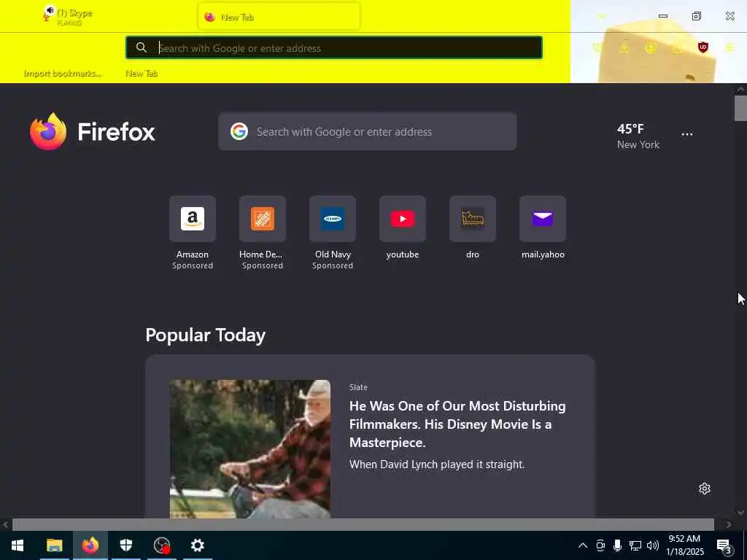The width and height of the screenshot is (747, 560).
Task: Click the horizontal scrollbar thumb
Action: coord(363,524)
